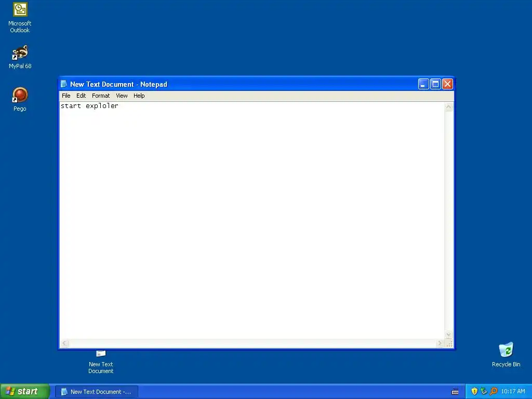Click the vertical scrollbar up arrow
532x399 pixels.
[448, 107]
